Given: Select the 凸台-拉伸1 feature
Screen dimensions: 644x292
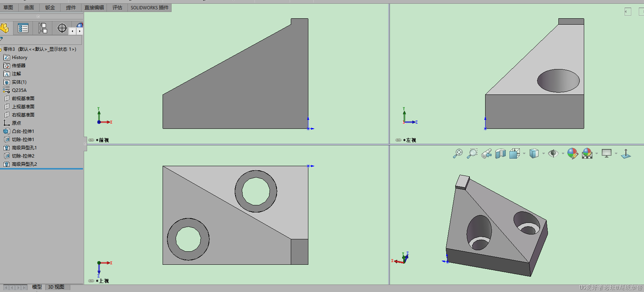Looking at the screenshot, I should [x=19, y=131].
